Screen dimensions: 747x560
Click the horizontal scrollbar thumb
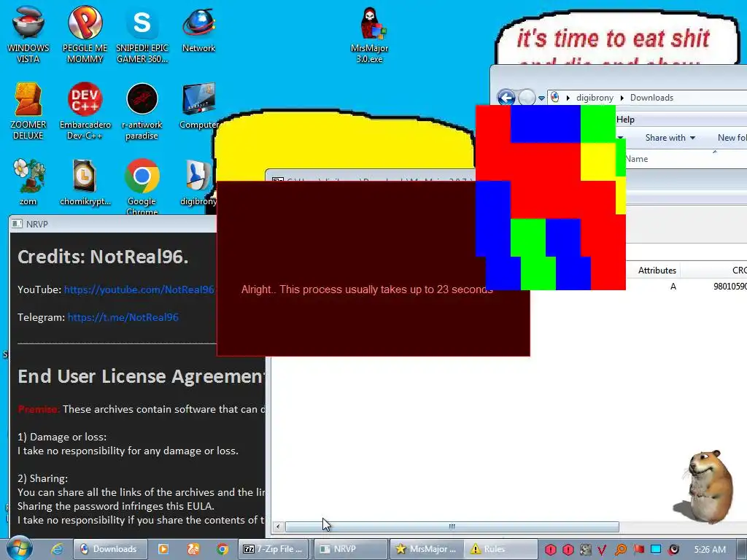[x=452, y=526]
